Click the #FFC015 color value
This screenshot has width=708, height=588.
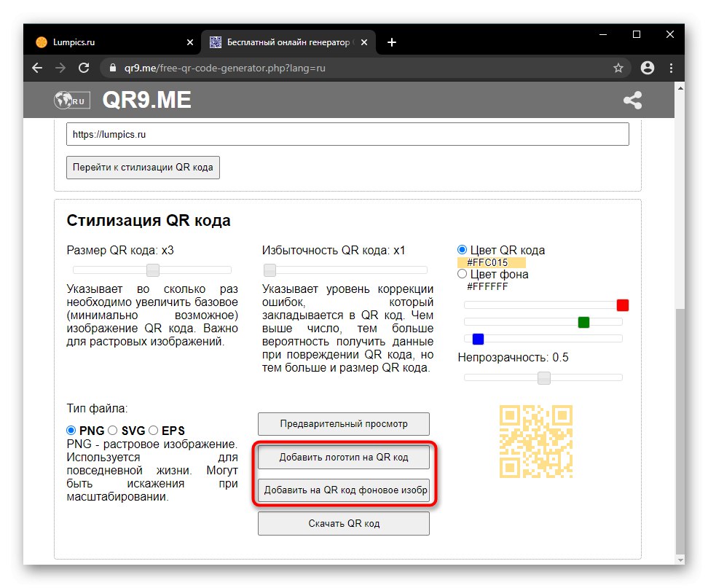[487, 263]
